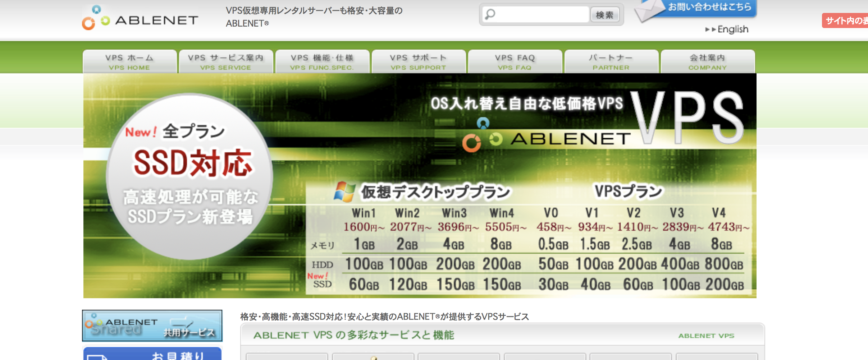Open the VPS 機能・仕様 tab
Image resolution: width=868 pixels, height=360 pixels.
322,62
